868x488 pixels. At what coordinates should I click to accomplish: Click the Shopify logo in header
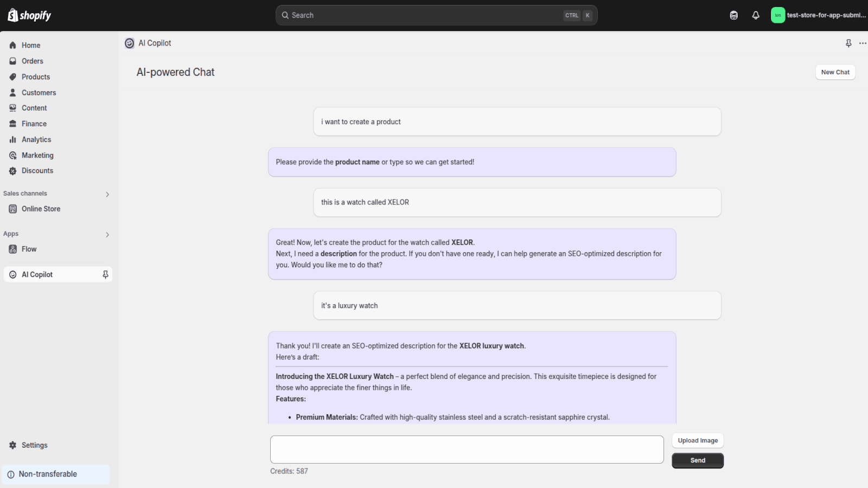click(x=29, y=15)
